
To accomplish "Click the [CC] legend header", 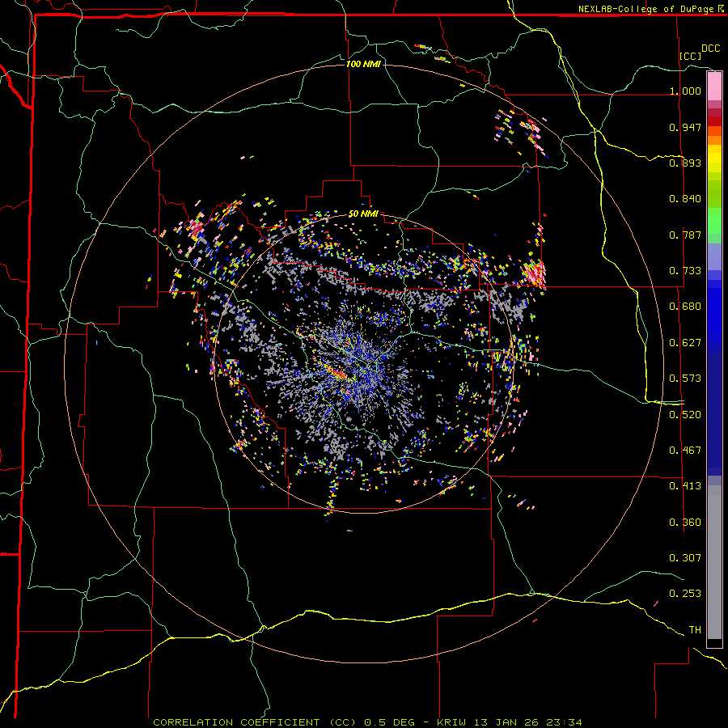I will pyautogui.click(x=690, y=56).
